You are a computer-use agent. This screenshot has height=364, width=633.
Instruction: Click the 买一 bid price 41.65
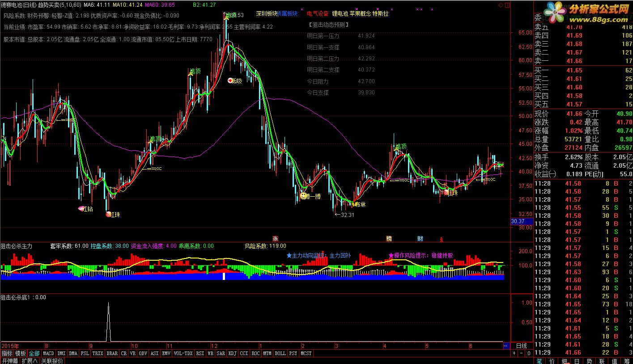(574, 70)
